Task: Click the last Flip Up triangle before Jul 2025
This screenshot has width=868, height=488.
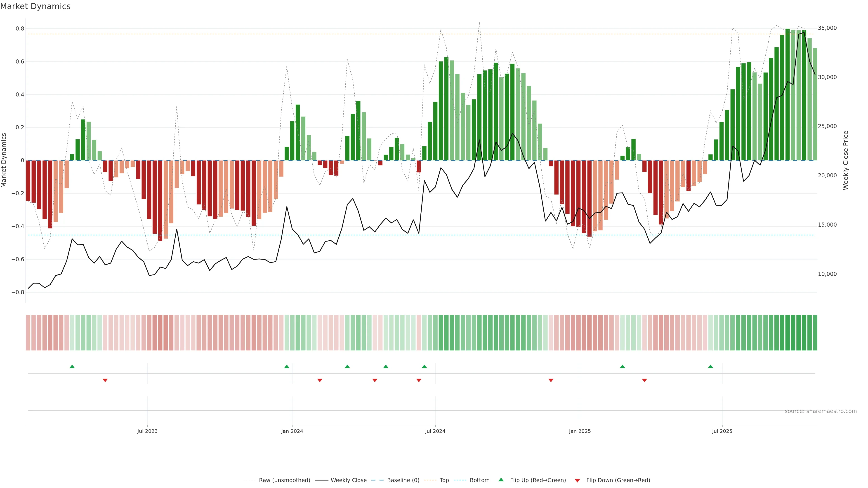Action: point(711,366)
